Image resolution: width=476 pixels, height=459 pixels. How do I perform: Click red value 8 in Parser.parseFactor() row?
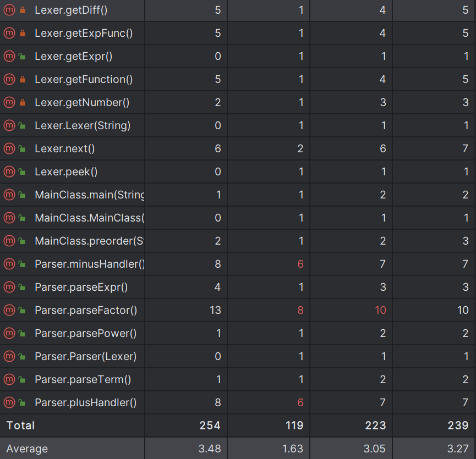(300, 310)
